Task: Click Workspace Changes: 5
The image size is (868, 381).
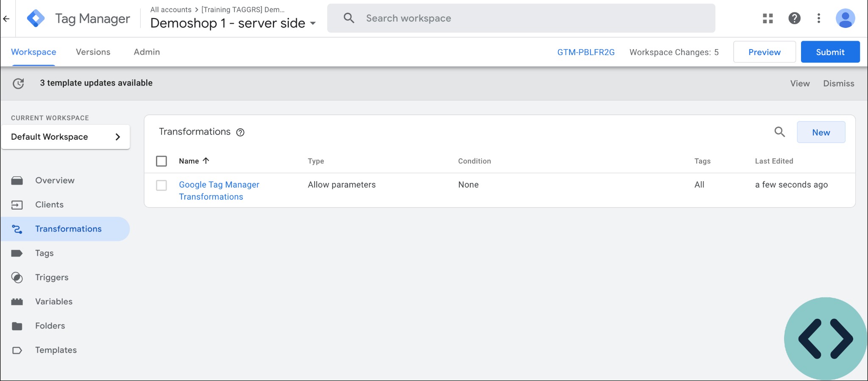Action: [674, 52]
